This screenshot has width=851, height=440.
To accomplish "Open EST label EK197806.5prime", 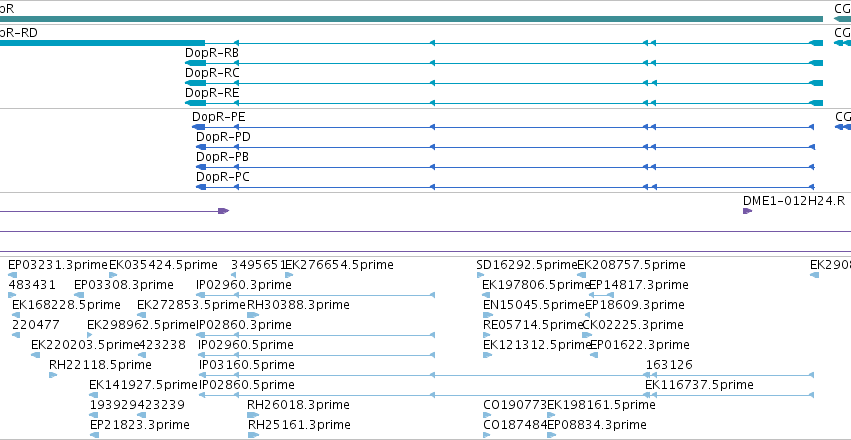I will coord(536,285).
